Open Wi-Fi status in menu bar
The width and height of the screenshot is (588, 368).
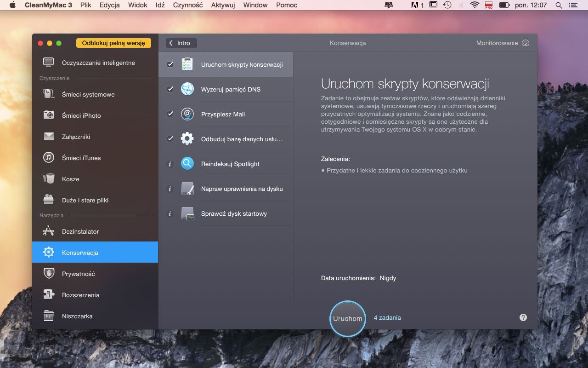click(x=475, y=5)
